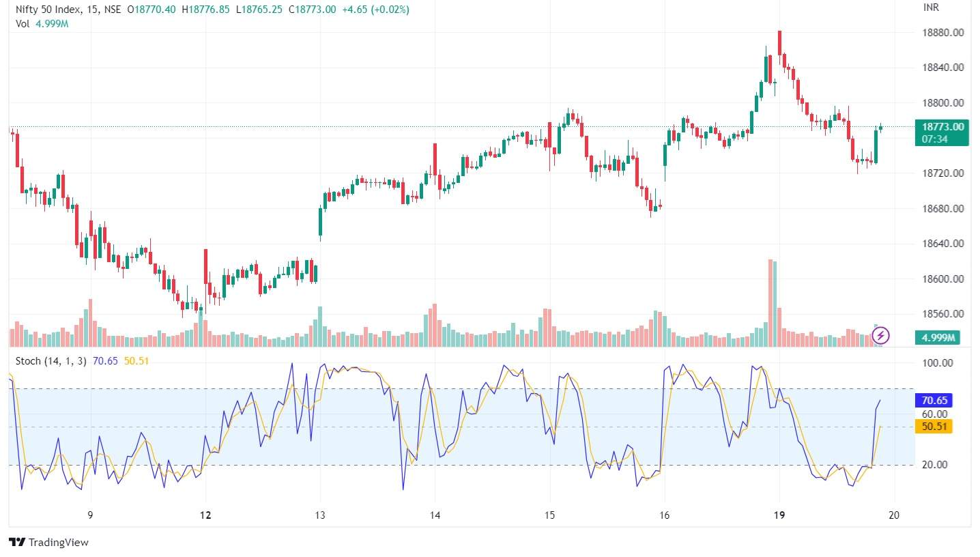Click date label 15 on time axis

coord(550,515)
